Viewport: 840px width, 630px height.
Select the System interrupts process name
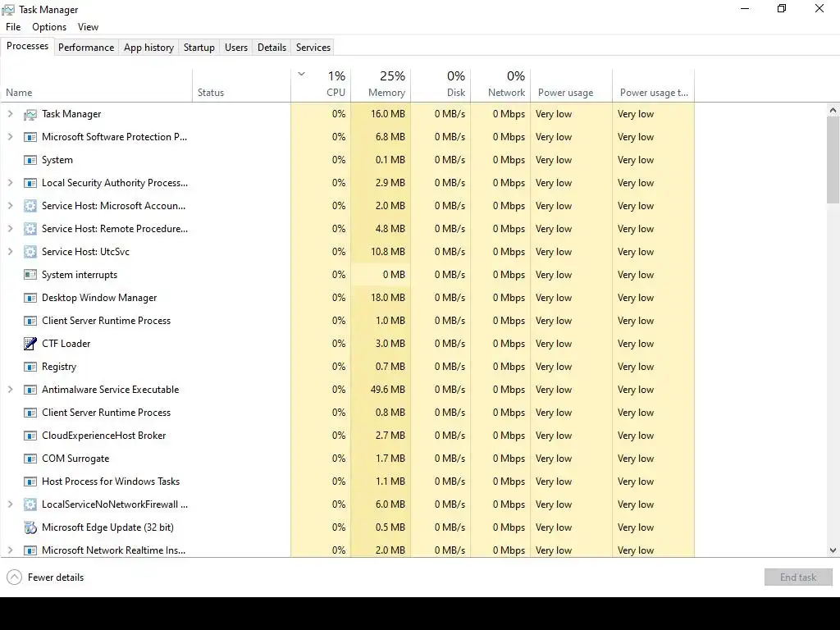[x=80, y=275]
